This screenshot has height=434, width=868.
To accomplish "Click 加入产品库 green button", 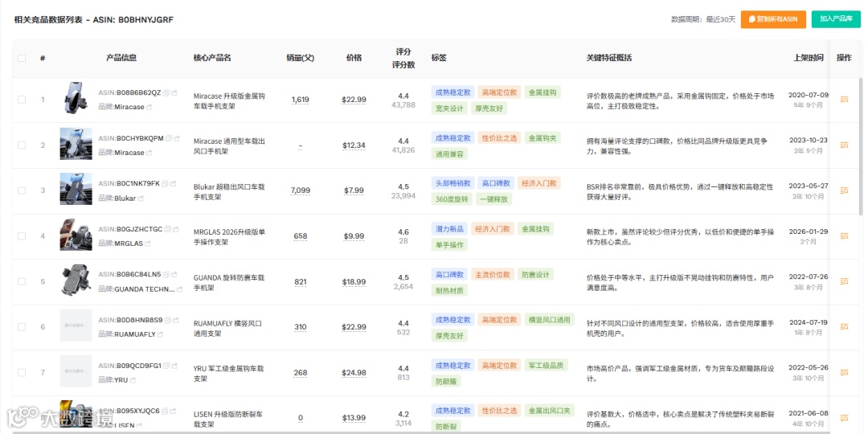I will (836, 19).
